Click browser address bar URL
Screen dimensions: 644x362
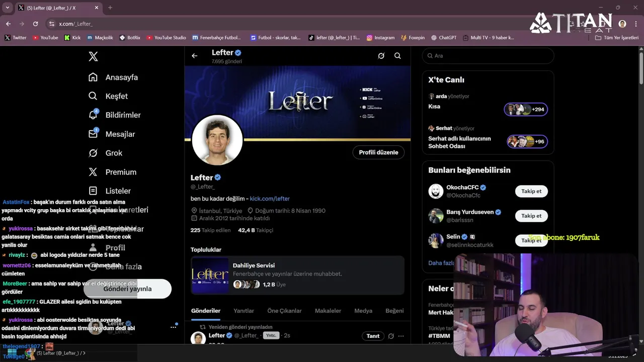click(x=75, y=24)
